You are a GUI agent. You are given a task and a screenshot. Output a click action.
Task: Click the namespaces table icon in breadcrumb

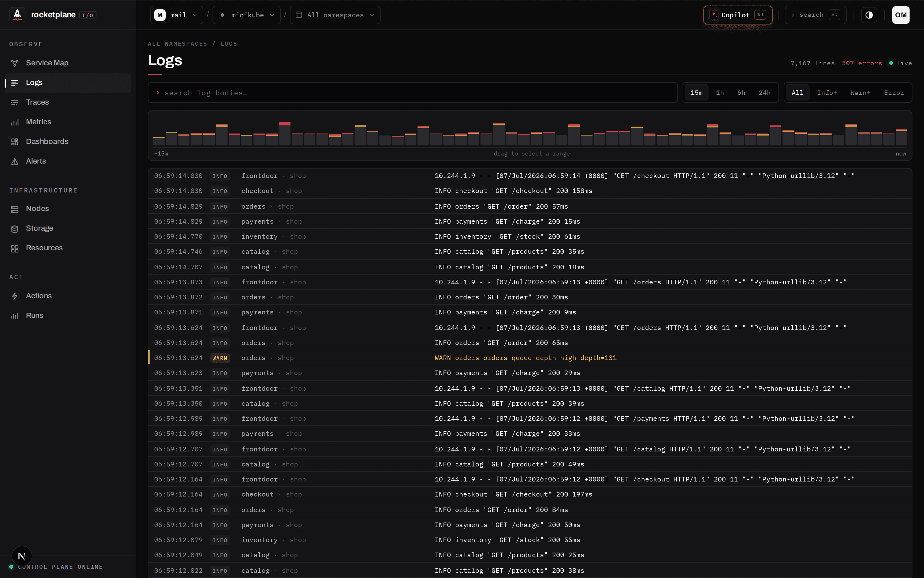coord(299,15)
